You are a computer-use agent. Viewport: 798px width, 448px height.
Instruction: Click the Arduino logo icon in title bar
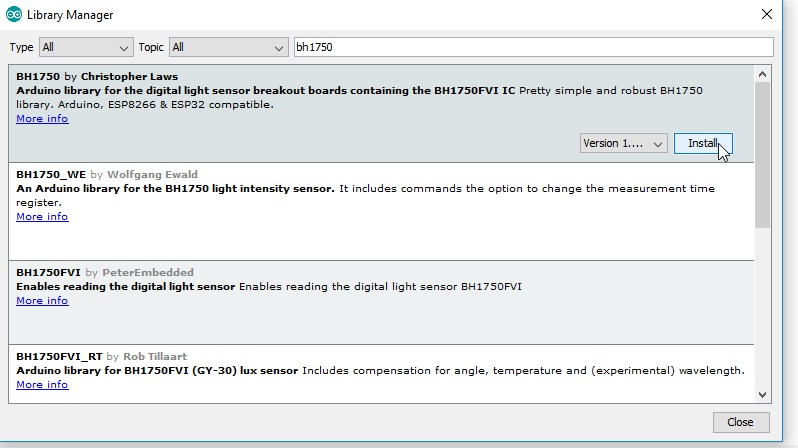[14, 15]
